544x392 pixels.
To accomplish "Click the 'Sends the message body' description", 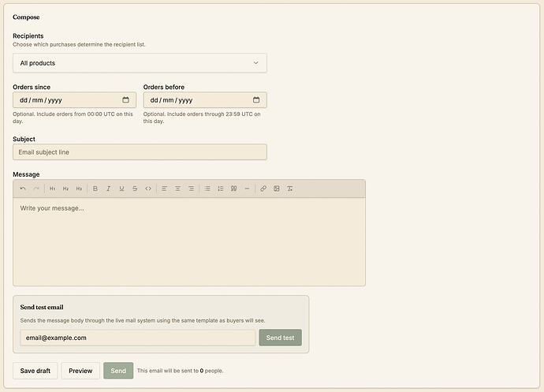I will tap(143, 320).
